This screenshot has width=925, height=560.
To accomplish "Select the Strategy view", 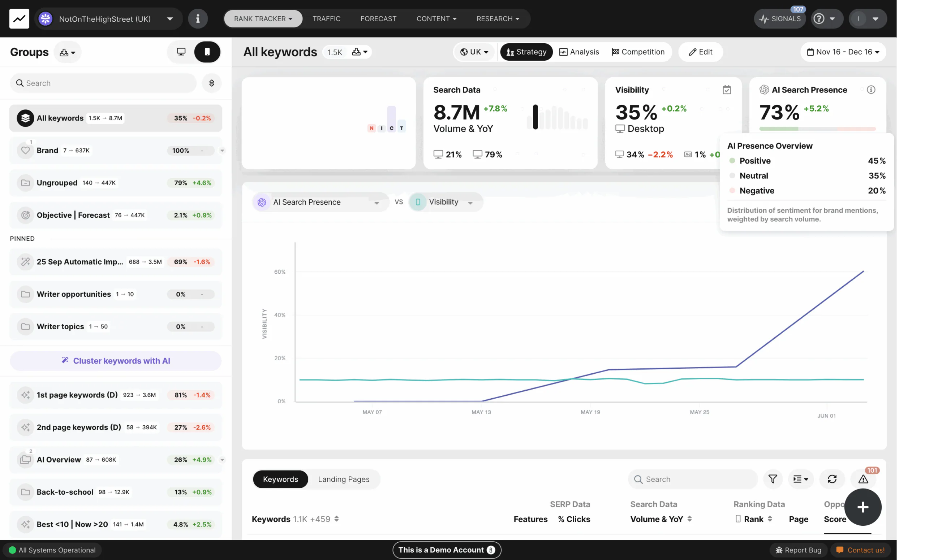I will (526, 52).
